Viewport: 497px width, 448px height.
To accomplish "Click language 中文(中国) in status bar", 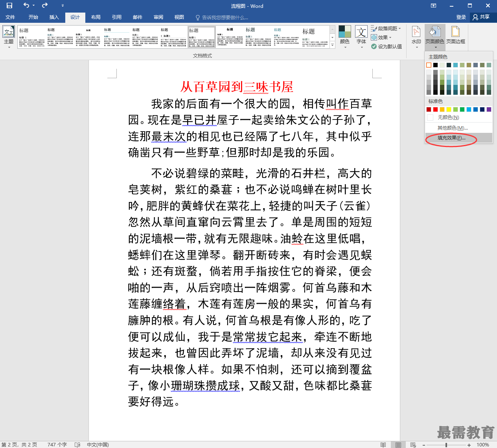I will tap(98, 444).
